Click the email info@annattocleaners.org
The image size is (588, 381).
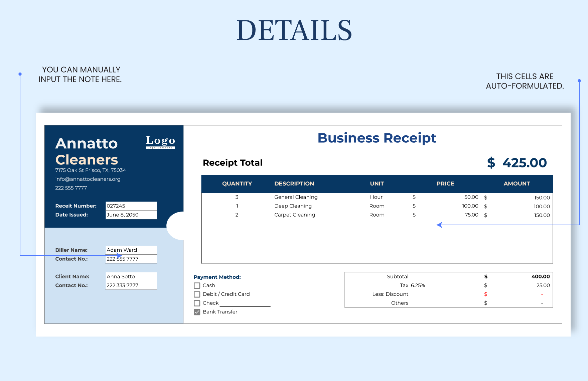(88, 179)
